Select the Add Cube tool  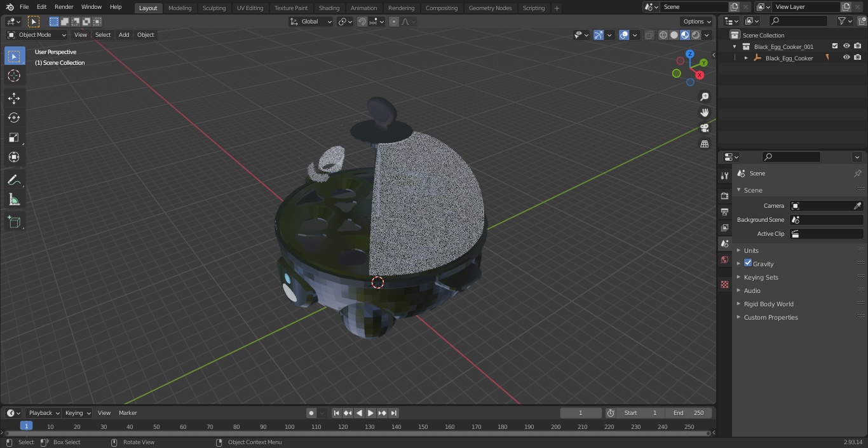[x=14, y=222]
